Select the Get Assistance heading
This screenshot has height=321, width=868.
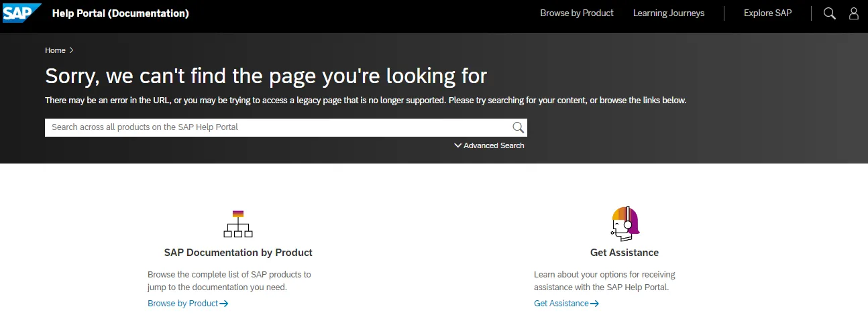tap(624, 253)
